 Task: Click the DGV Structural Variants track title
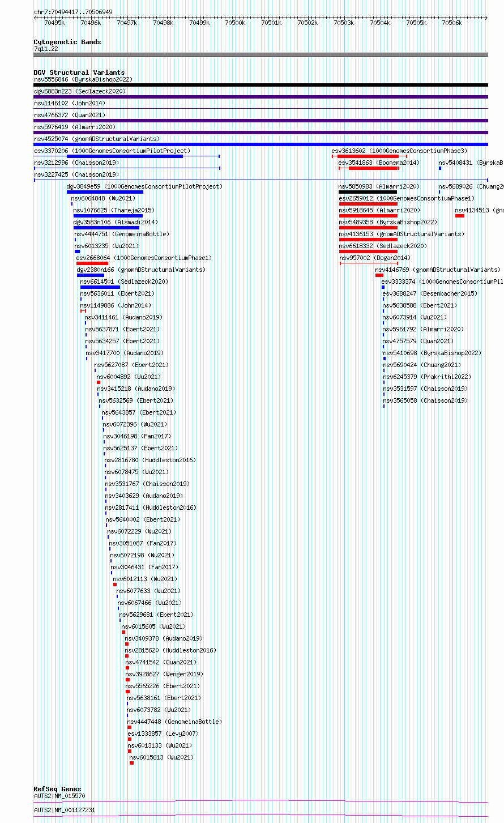(79, 73)
